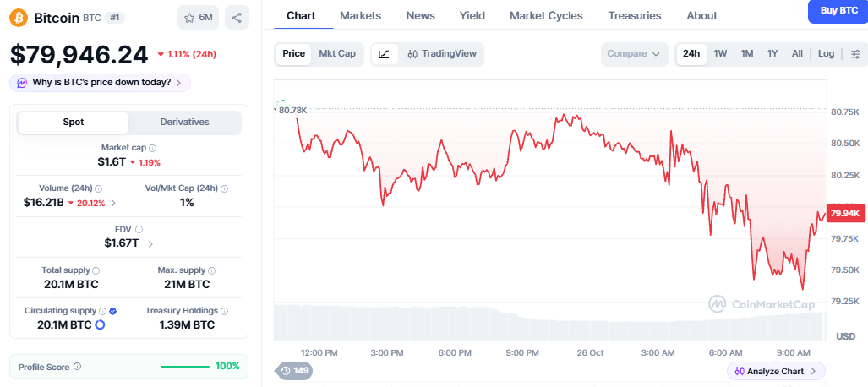Open "Why is BTC's price down today?"
This screenshot has width=868, height=387.
pos(101,83)
